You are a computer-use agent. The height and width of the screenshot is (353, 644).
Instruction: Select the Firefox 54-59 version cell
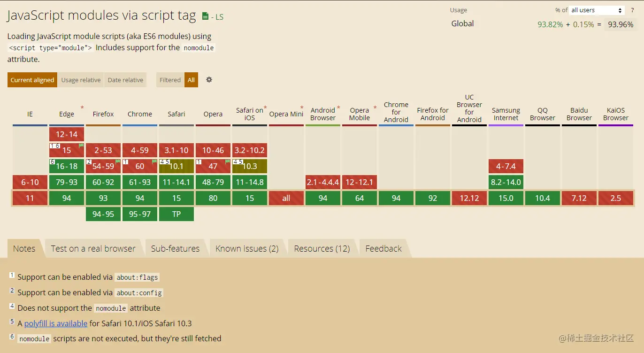tap(103, 166)
